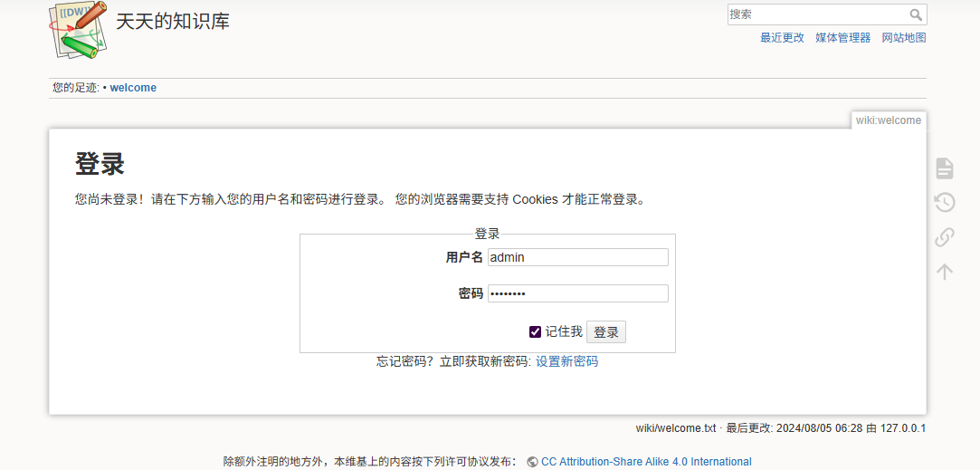Open the 最近更改 link

(782, 37)
